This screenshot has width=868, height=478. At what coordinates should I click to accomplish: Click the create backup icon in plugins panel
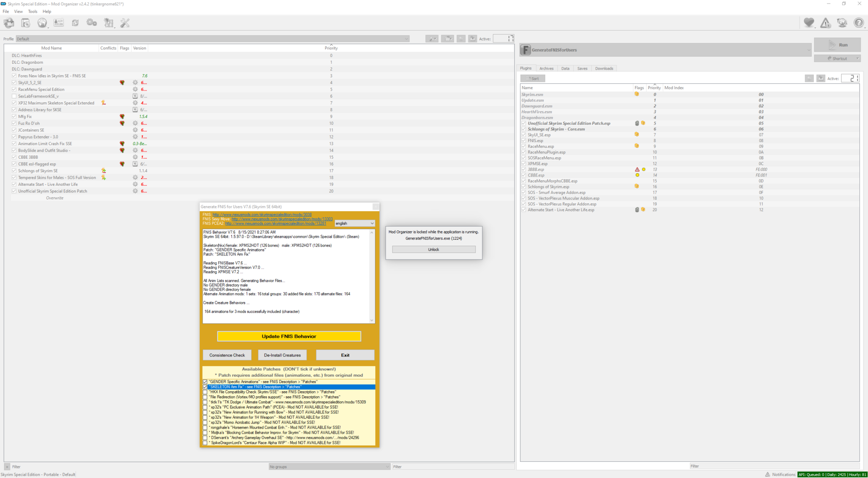821,78
